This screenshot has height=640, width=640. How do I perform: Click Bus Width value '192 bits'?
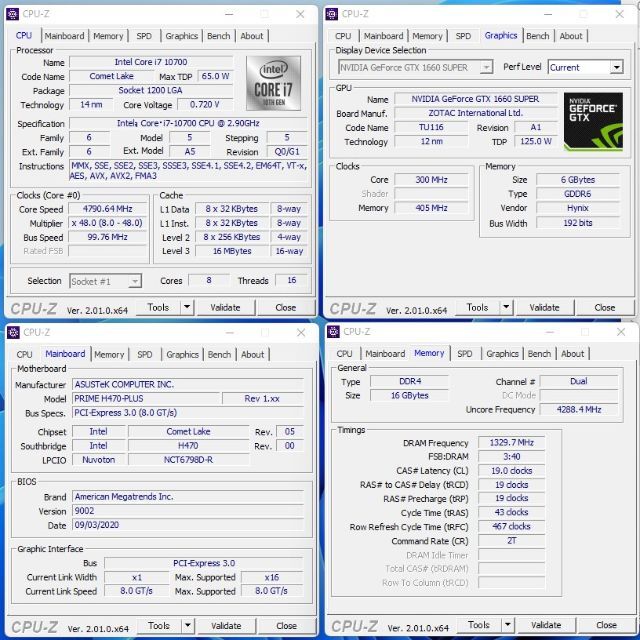[578, 223]
